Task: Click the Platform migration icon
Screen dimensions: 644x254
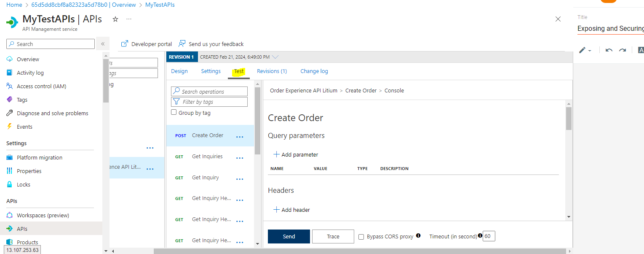Action: pyautogui.click(x=10, y=158)
